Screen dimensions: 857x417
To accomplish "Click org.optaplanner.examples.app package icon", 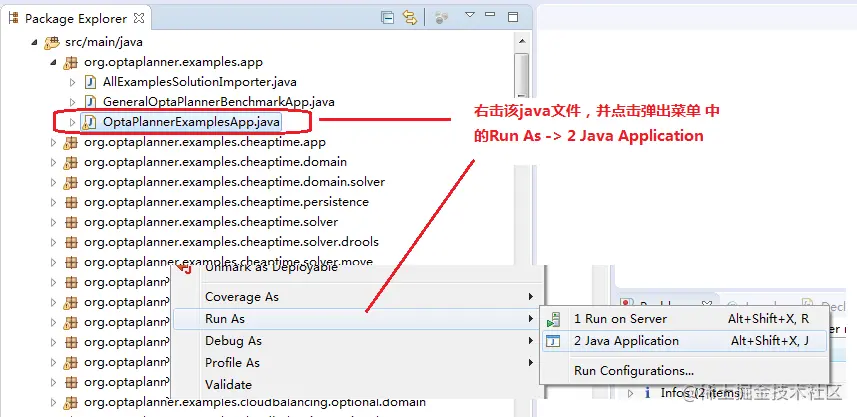I will 71,62.
